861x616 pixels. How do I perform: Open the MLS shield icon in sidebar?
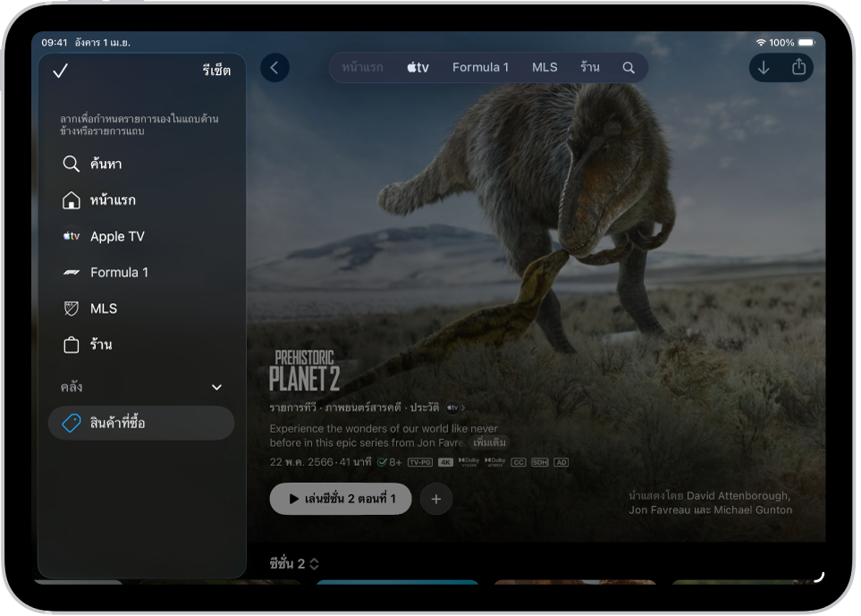tap(71, 308)
